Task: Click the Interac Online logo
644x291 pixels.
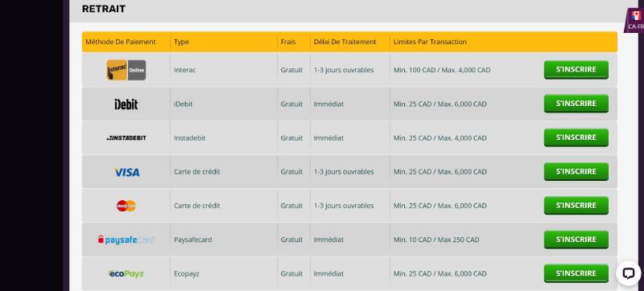Action: point(126,70)
